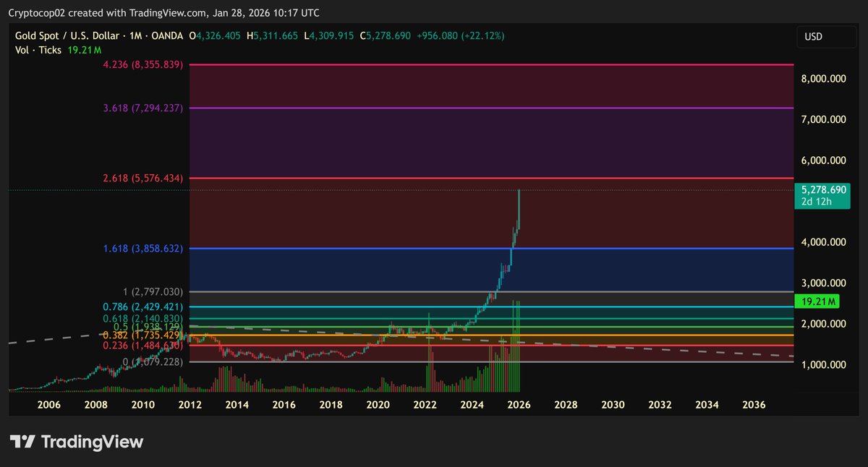This screenshot has width=868, height=467.
Task: Click the low value L4,309.915
Action: tap(328, 35)
